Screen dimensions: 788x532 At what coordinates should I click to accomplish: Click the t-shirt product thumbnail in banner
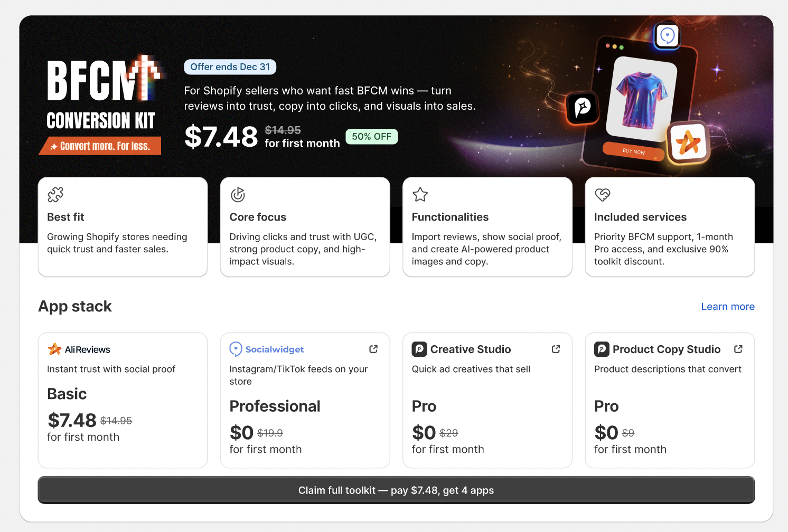coord(641,99)
